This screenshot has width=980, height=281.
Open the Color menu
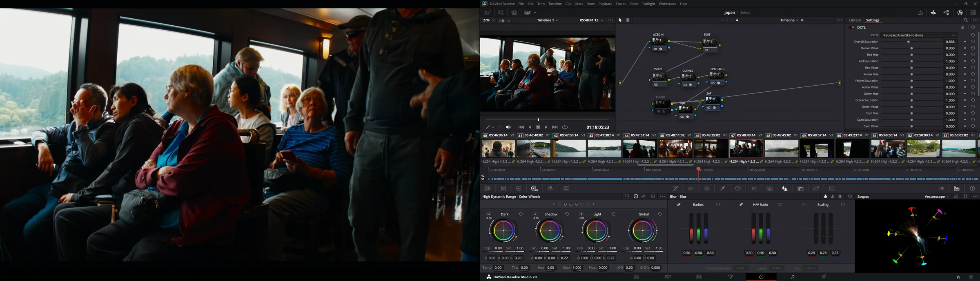pyautogui.click(x=634, y=4)
